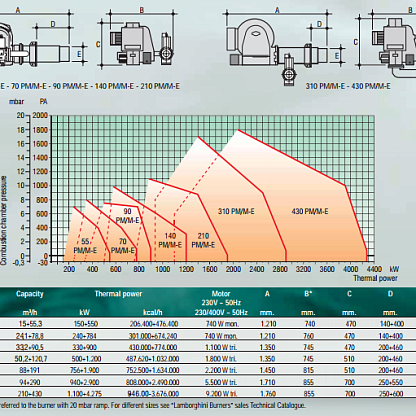
Task: Click the '210 PM/M-E' label inside the chart
Action: (203, 240)
